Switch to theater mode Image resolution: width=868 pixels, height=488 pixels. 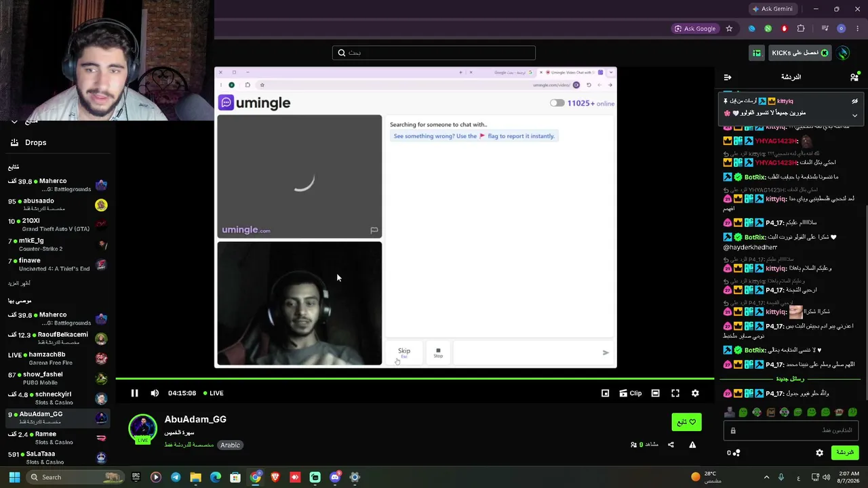pyautogui.click(x=655, y=393)
